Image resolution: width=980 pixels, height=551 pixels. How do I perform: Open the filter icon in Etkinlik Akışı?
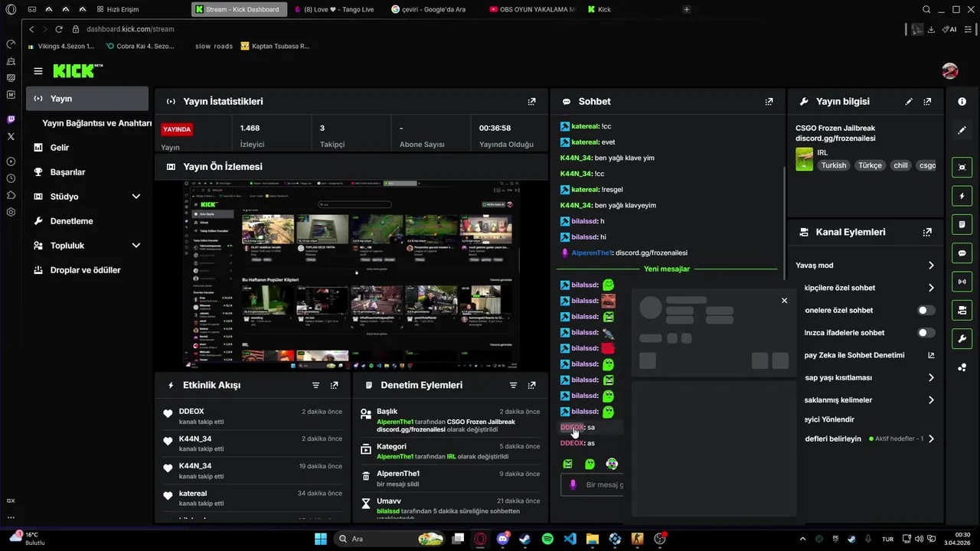(x=315, y=385)
